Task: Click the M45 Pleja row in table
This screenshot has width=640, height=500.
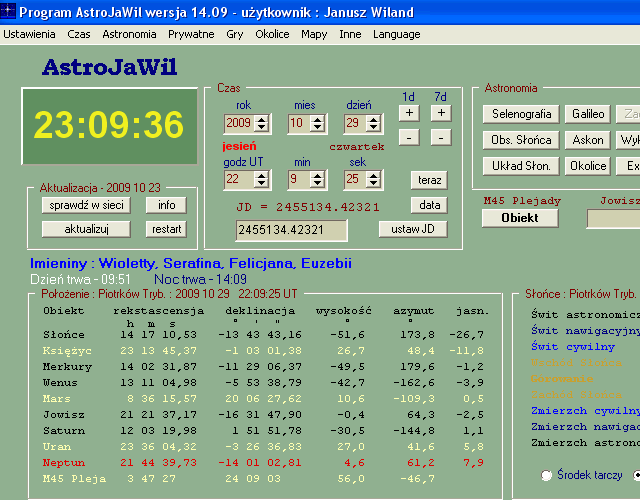Action: coord(239,479)
